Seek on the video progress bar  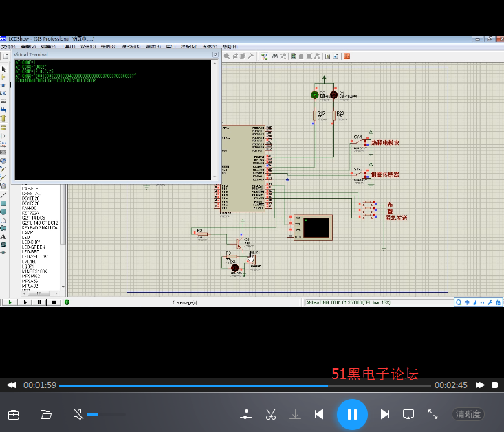pyautogui.click(x=245, y=385)
